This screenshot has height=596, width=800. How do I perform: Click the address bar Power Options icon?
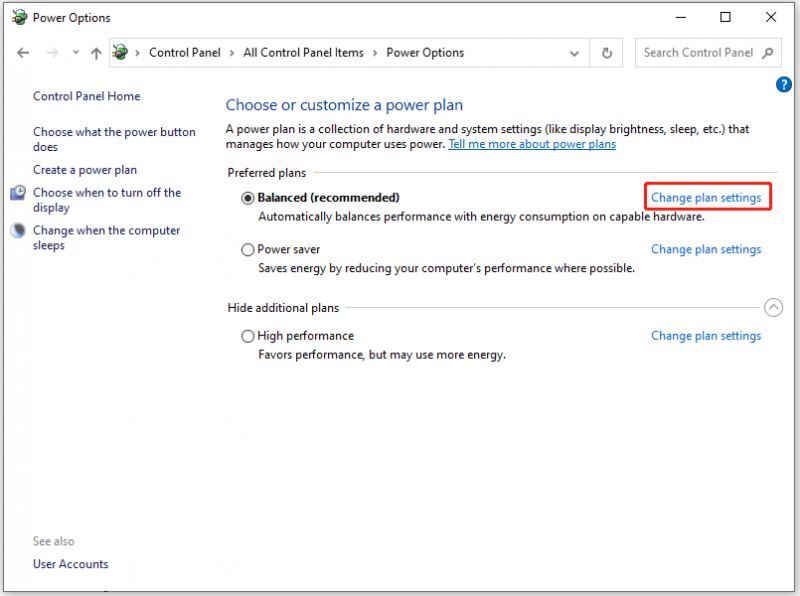pos(120,52)
